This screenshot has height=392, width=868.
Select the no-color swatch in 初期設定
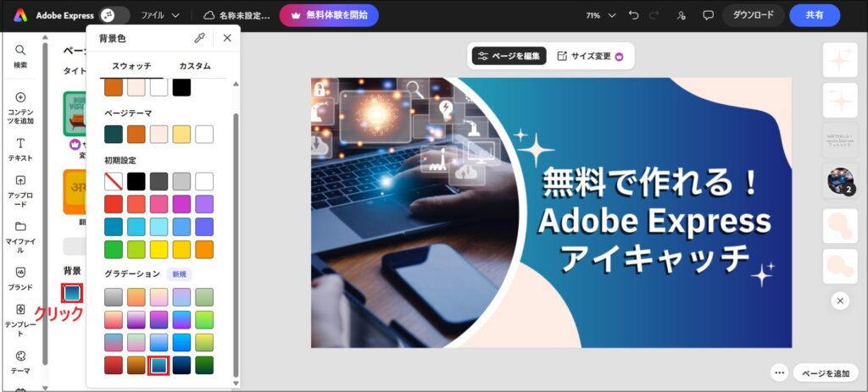point(114,181)
